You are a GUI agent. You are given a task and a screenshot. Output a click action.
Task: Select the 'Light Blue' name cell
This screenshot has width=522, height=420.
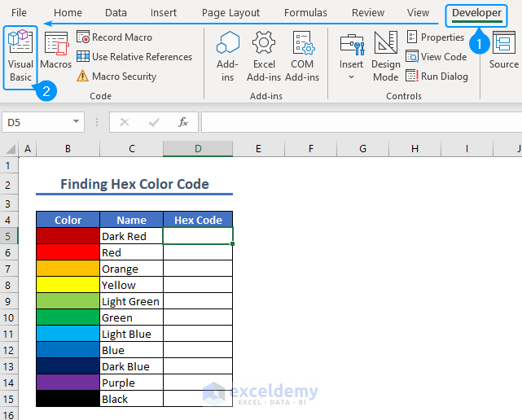point(131,334)
